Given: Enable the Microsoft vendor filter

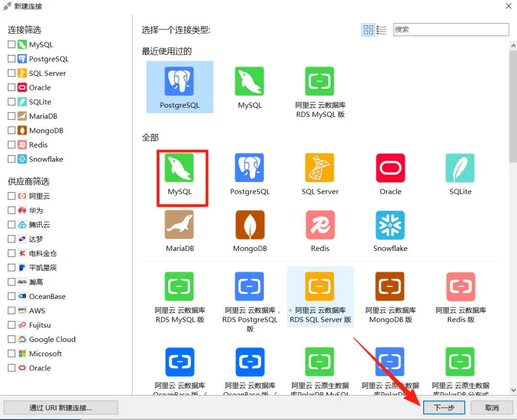Looking at the screenshot, I should pyautogui.click(x=11, y=353).
